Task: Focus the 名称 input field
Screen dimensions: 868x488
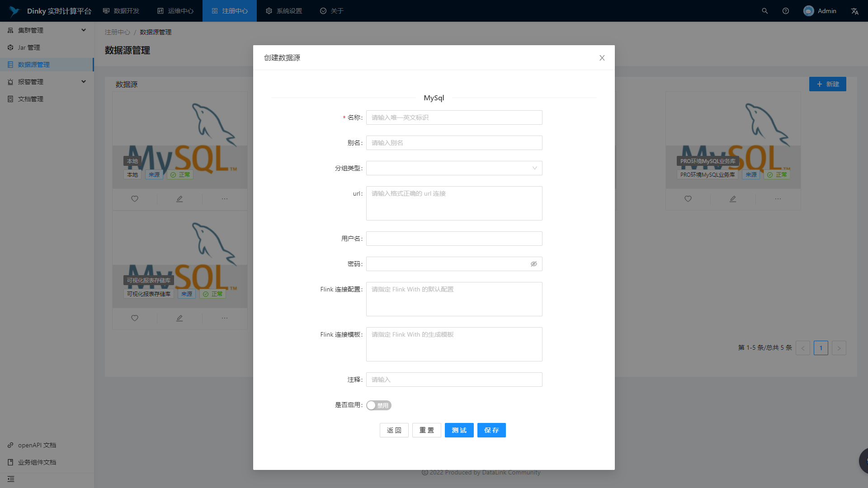Action: click(x=454, y=117)
